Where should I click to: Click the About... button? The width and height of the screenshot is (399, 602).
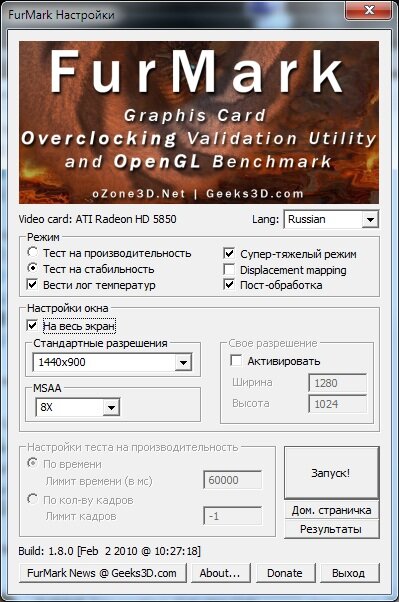pos(220,573)
